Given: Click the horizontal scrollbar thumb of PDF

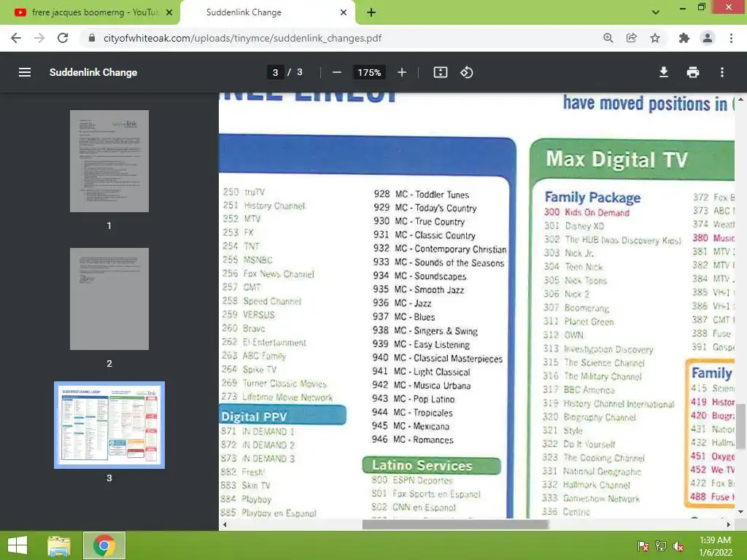Looking at the screenshot, I should coord(455,524).
